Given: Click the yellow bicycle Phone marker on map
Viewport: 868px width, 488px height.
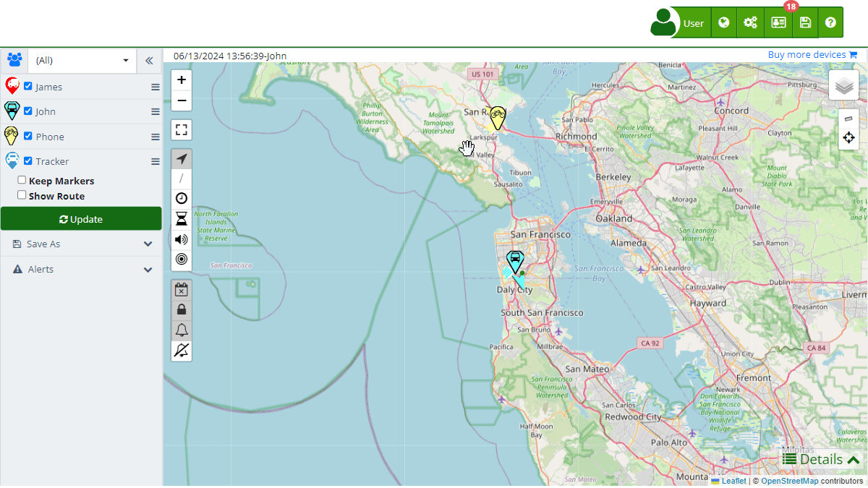Looking at the screenshot, I should pyautogui.click(x=497, y=117).
